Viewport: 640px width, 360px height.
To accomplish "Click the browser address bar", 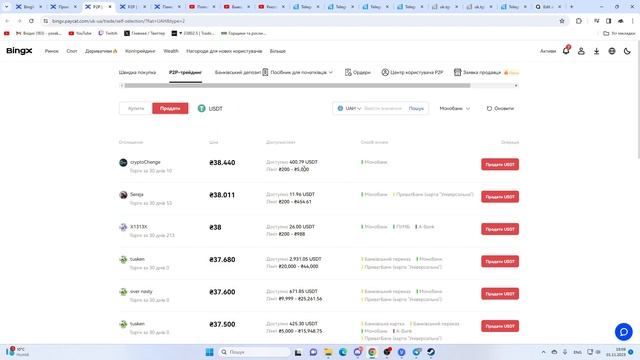I will (x=302, y=21).
